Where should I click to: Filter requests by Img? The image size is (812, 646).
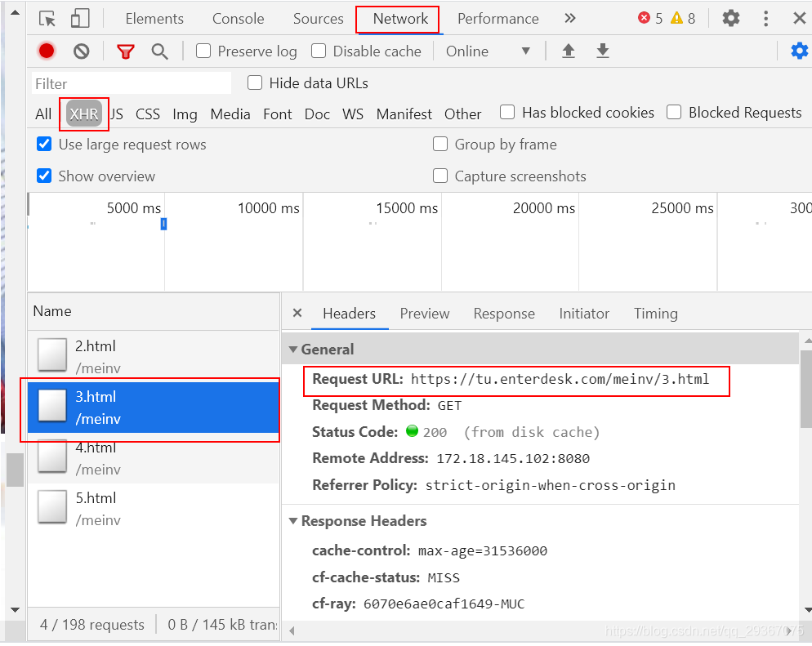[x=185, y=114]
